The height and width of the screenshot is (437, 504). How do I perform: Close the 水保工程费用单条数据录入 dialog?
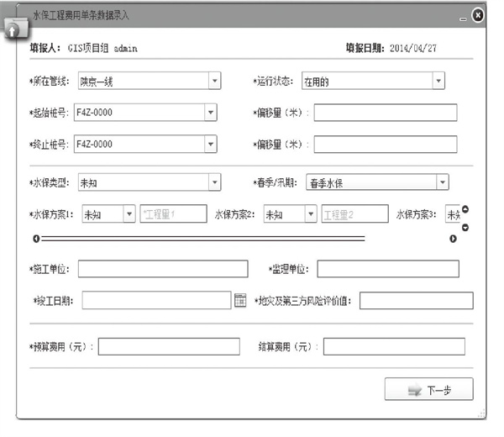477,16
